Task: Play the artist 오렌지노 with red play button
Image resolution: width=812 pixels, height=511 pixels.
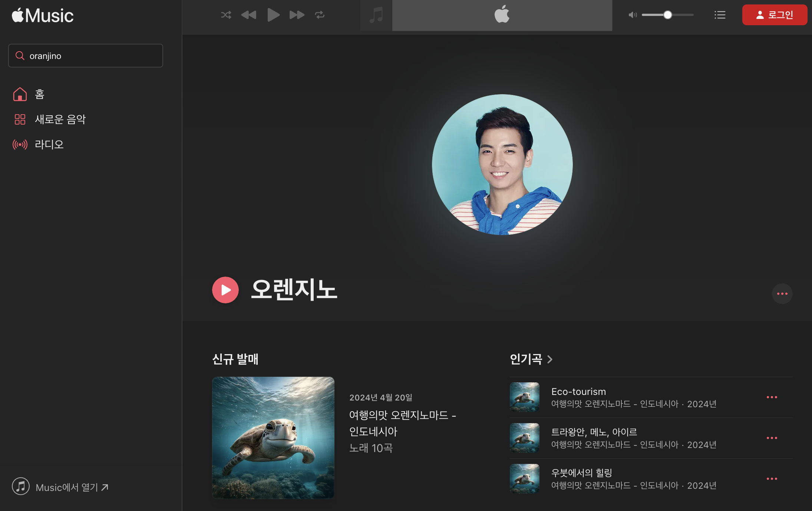Action: coord(225,290)
